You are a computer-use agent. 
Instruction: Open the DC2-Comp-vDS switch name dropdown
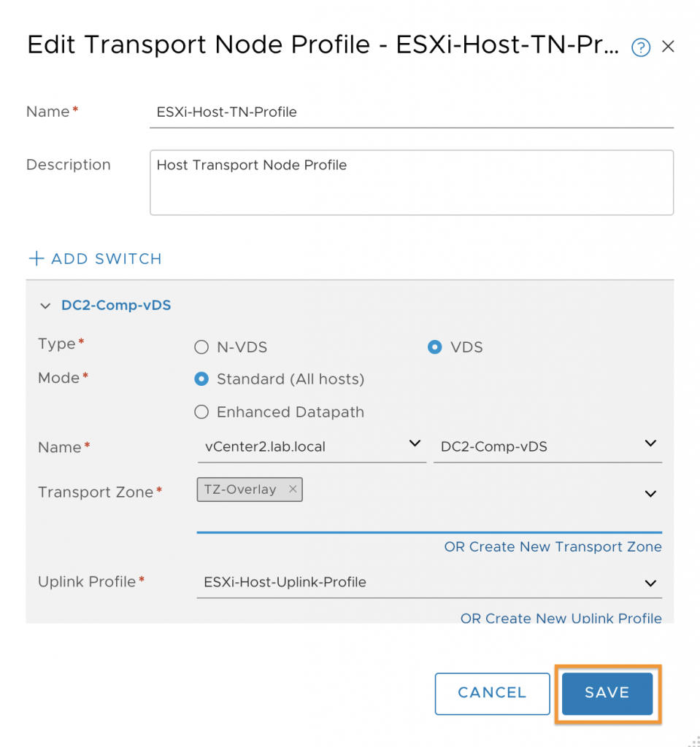(x=547, y=446)
